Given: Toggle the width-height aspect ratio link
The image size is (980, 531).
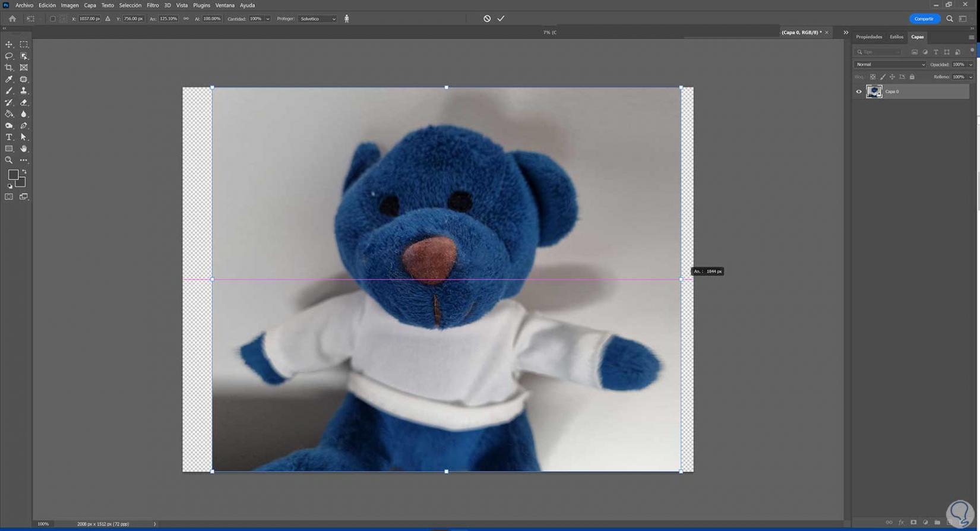Looking at the screenshot, I should click(186, 19).
